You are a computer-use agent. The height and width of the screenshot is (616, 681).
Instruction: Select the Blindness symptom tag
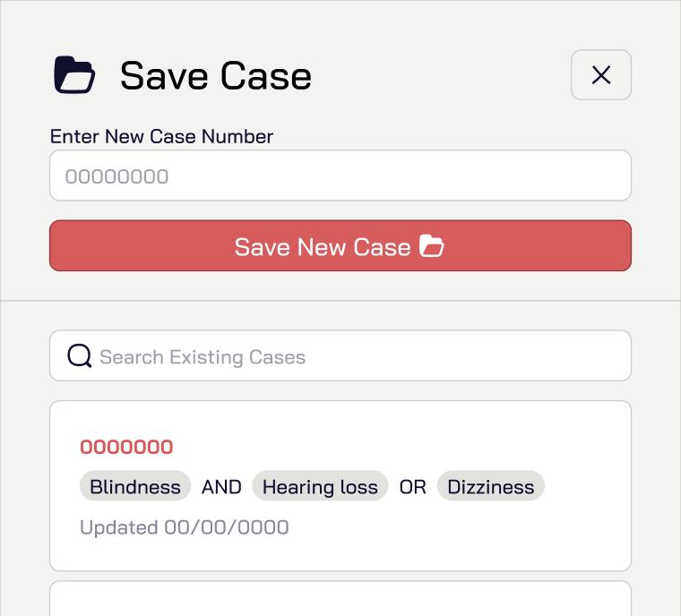tap(135, 486)
